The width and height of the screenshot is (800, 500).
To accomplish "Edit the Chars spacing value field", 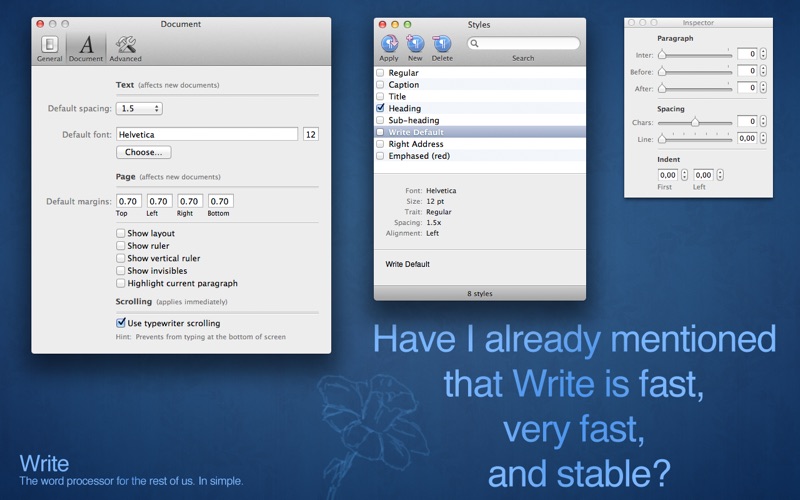I will click(747, 121).
